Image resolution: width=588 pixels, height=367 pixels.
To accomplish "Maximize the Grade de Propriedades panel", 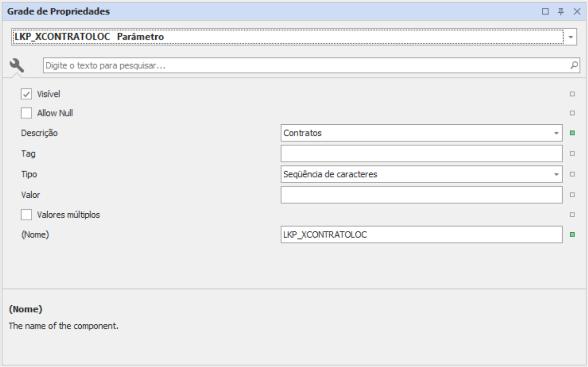I will point(546,11).
